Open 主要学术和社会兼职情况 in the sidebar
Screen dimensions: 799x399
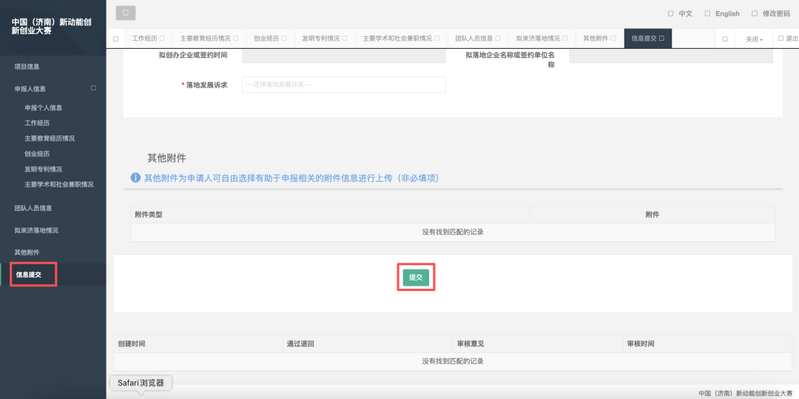59,184
